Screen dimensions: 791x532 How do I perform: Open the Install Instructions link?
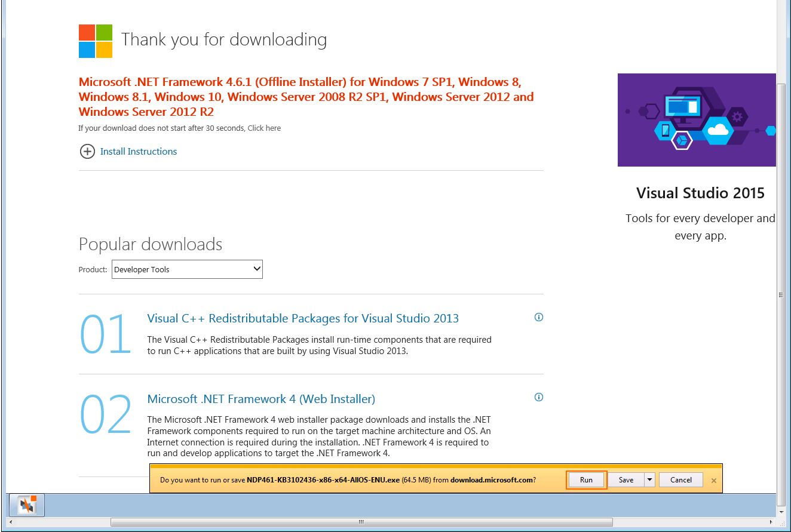tap(139, 152)
